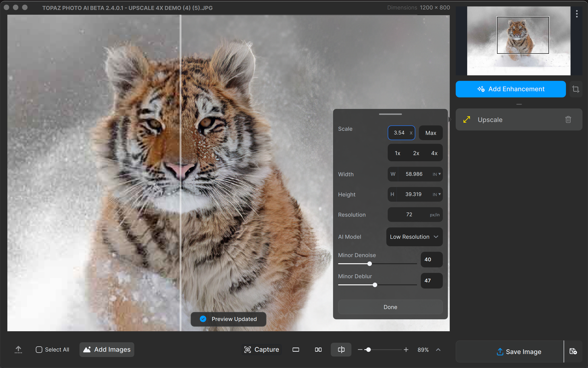Select the 2x scale preset
The height and width of the screenshot is (368, 588).
coord(416,153)
